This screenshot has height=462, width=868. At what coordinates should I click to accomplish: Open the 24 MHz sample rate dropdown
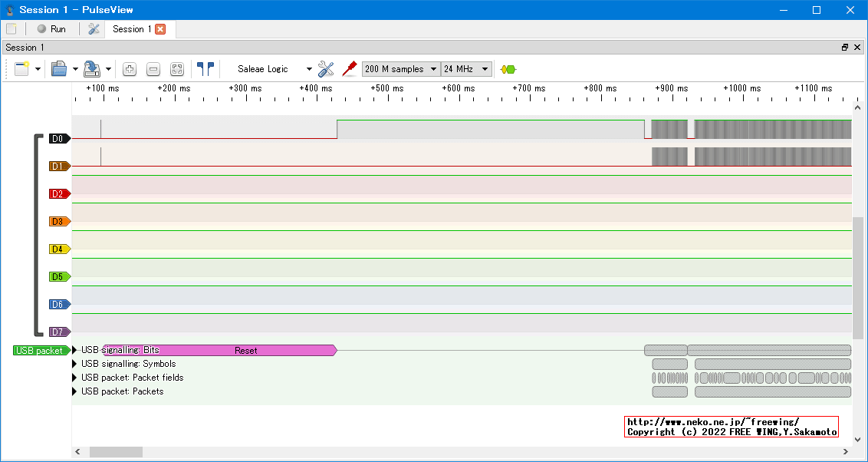tap(466, 69)
